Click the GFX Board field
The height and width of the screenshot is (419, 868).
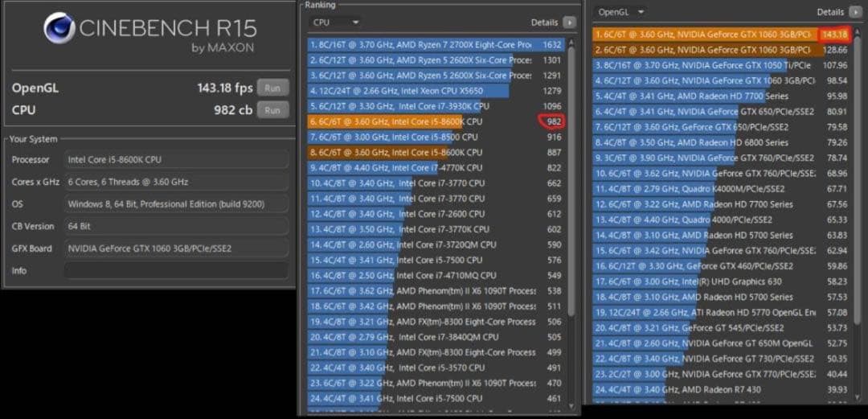(x=176, y=249)
